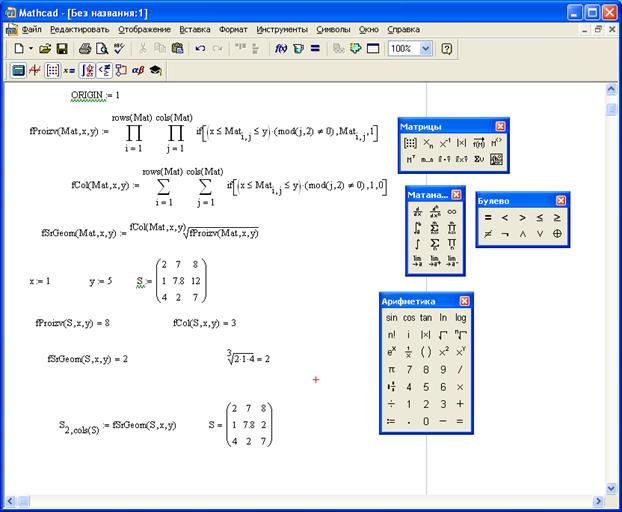Click the Undo arrow icon
622x512 pixels.
pos(200,49)
